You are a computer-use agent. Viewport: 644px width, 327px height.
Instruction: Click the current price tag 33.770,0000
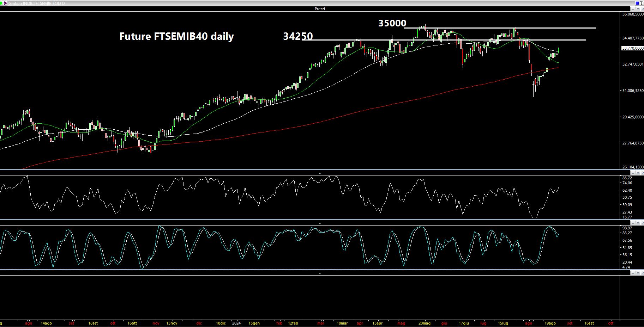point(632,48)
